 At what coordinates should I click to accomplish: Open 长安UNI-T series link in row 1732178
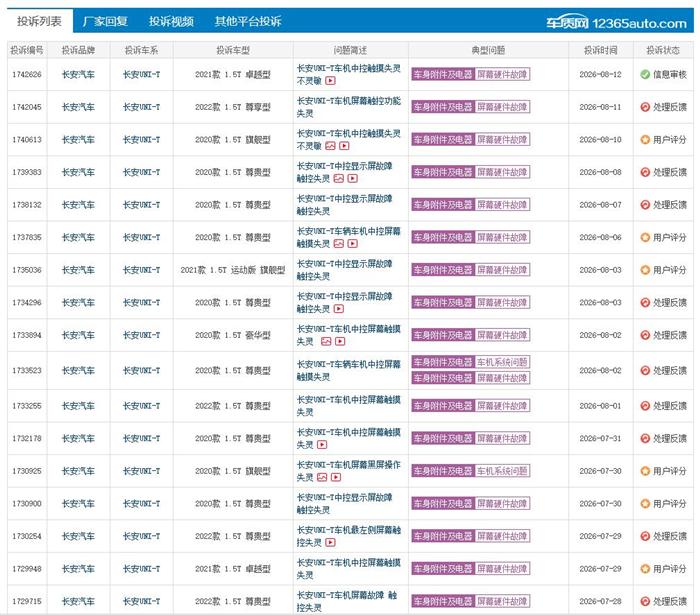point(141,438)
